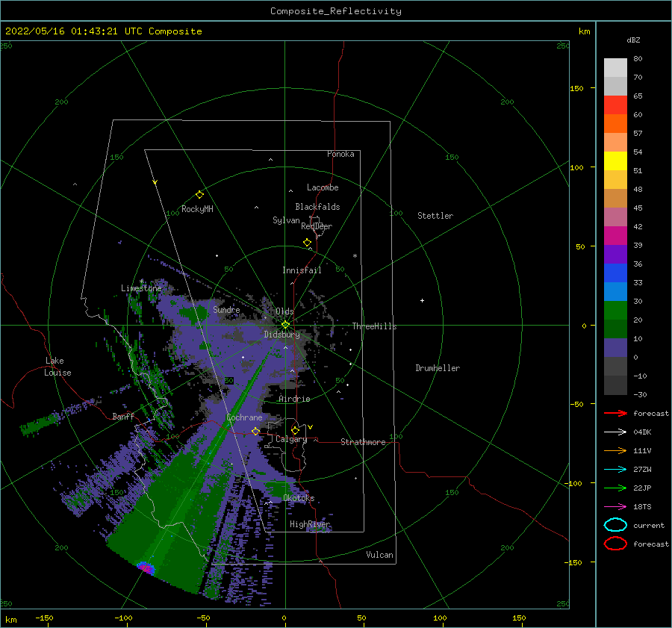Click the white 04DK arrow icon
The height and width of the screenshot is (628, 672).
tap(615, 432)
